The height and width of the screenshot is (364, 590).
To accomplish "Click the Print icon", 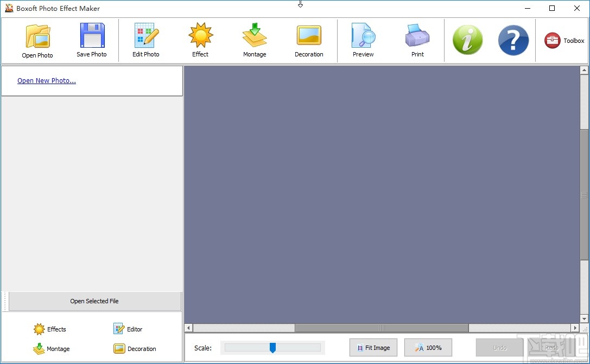I will pyautogui.click(x=417, y=39).
